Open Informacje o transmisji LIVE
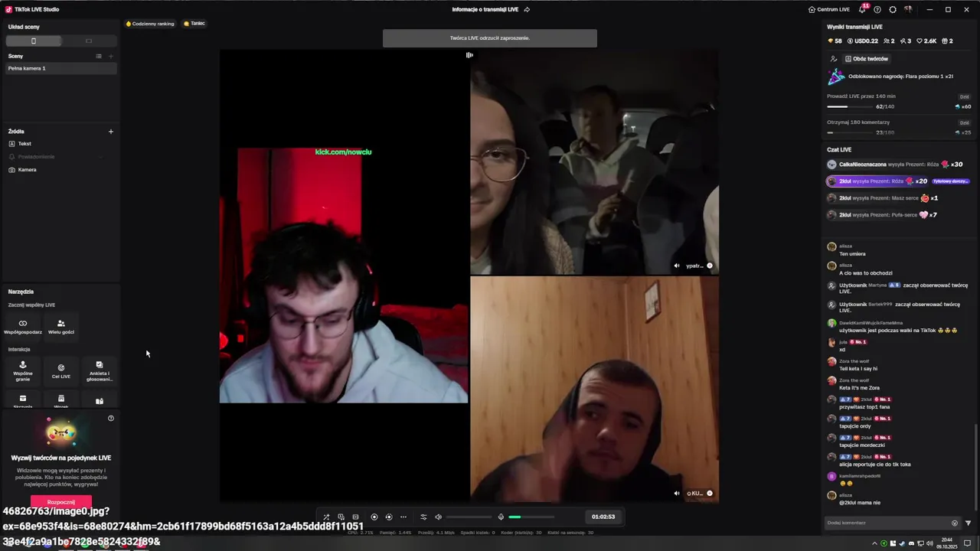 click(x=485, y=9)
